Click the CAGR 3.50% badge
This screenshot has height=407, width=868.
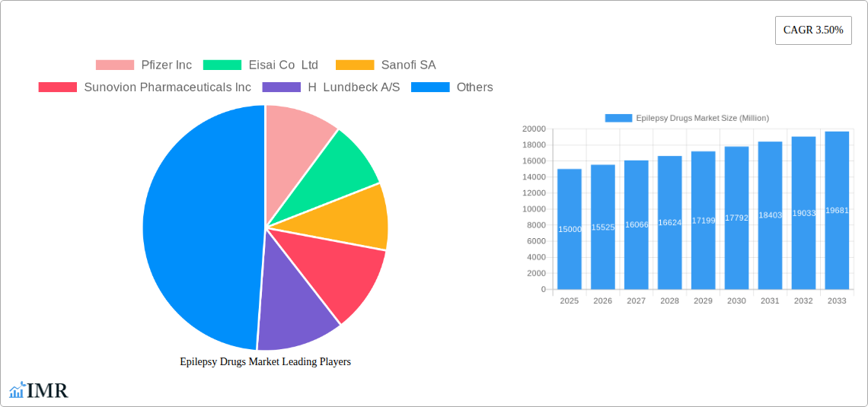tap(813, 30)
